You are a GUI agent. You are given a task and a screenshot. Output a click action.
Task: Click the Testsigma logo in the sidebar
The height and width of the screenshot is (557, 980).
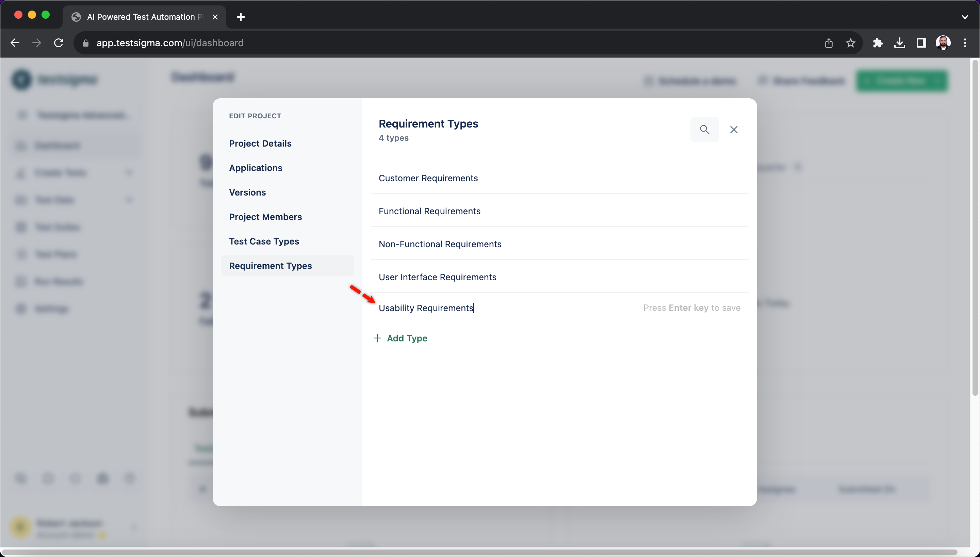pyautogui.click(x=20, y=79)
